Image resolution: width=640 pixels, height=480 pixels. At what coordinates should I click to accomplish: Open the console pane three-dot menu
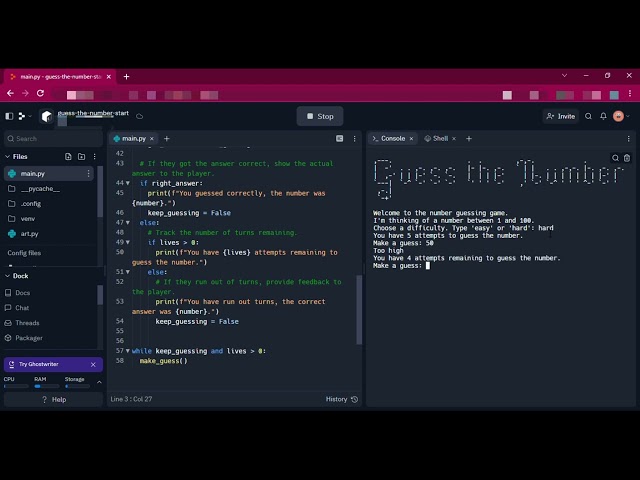(x=629, y=139)
